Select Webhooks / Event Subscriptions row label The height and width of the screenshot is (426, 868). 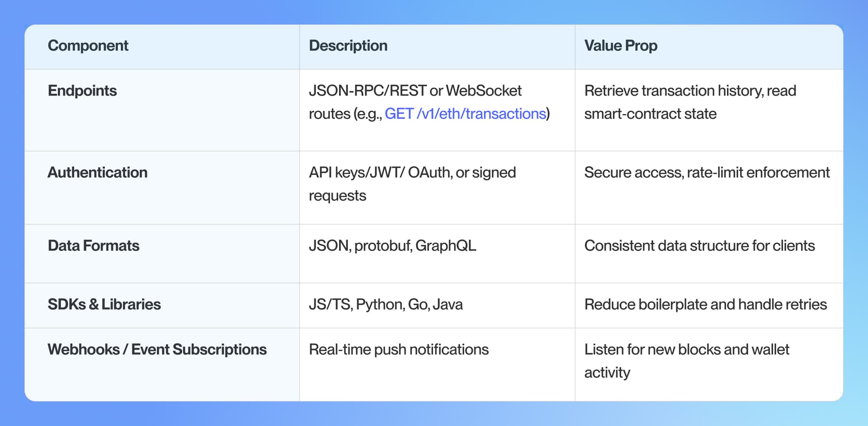(x=157, y=350)
